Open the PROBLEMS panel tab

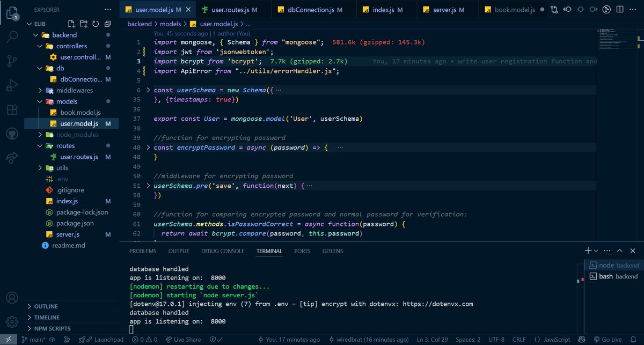(143, 251)
